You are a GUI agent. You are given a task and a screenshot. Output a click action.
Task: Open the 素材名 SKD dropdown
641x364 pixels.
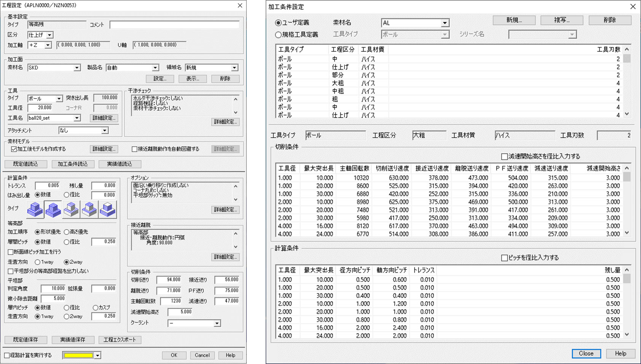(77, 68)
